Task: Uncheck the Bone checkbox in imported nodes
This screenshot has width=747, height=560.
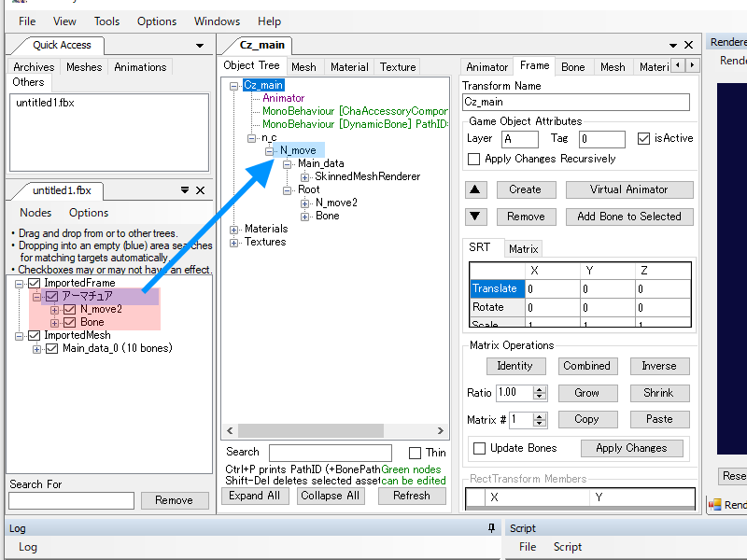Action: coord(69,322)
